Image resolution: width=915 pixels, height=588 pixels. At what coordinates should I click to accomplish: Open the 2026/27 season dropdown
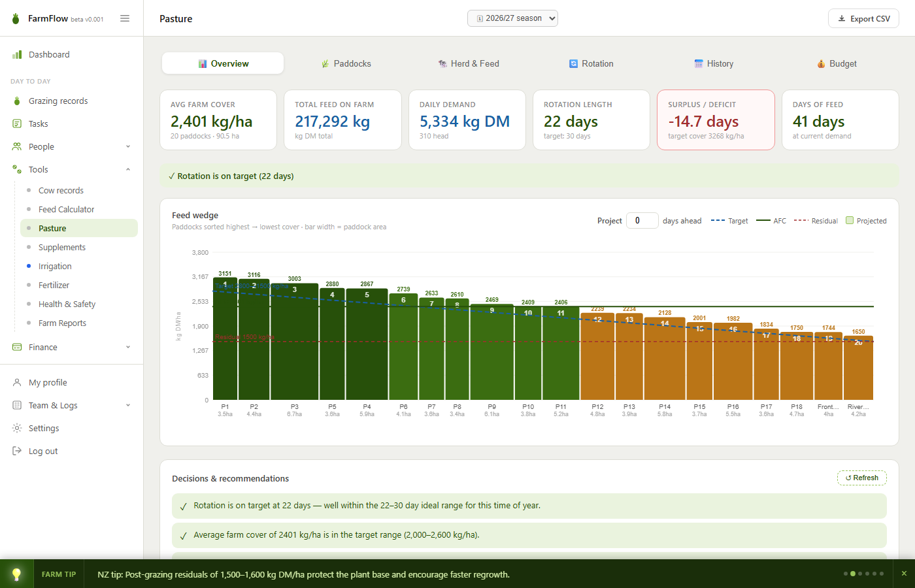point(512,18)
